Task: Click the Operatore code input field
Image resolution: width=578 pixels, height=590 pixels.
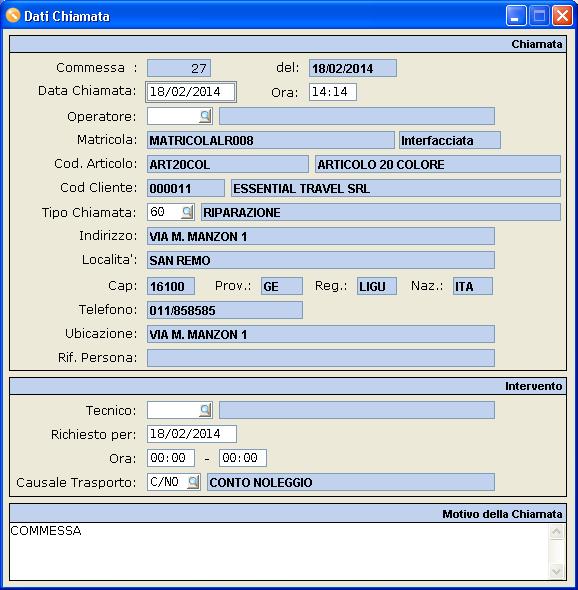Action: point(173,116)
